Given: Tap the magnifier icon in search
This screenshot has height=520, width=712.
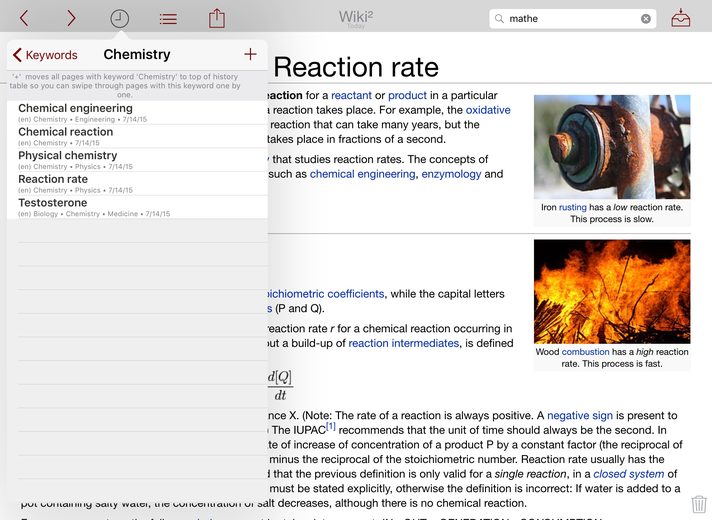Looking at the screenshot, I should tap(499, 19).
